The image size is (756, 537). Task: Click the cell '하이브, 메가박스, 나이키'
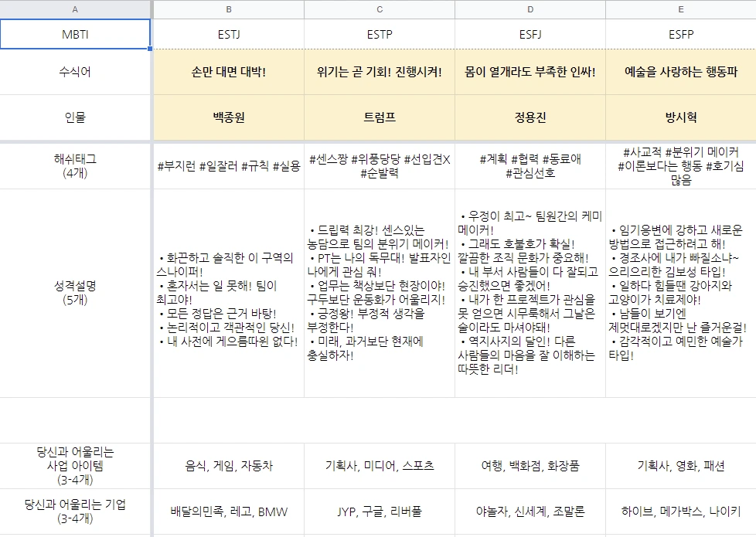click(681, 512)
